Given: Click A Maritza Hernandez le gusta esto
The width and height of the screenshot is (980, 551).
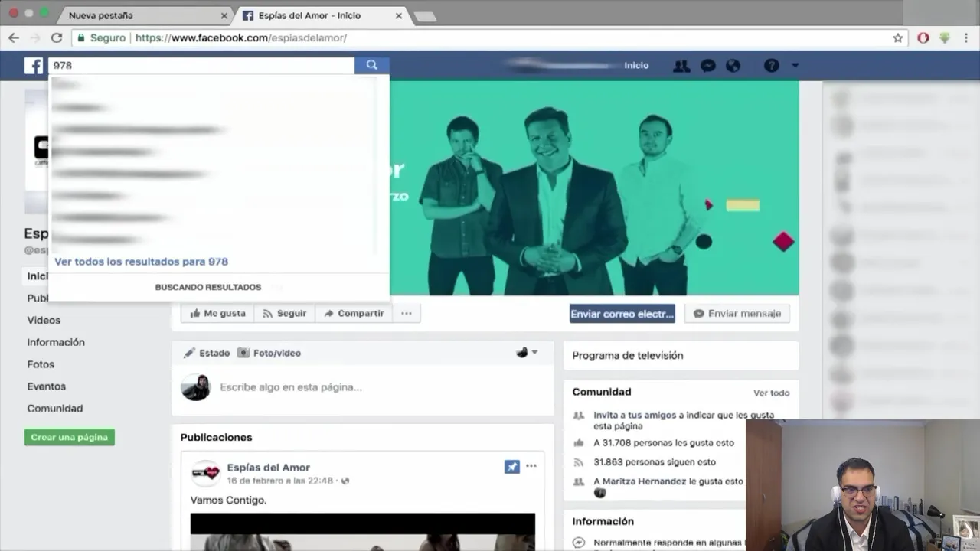Looking at the screenshot, I should [x=668, y=481].
